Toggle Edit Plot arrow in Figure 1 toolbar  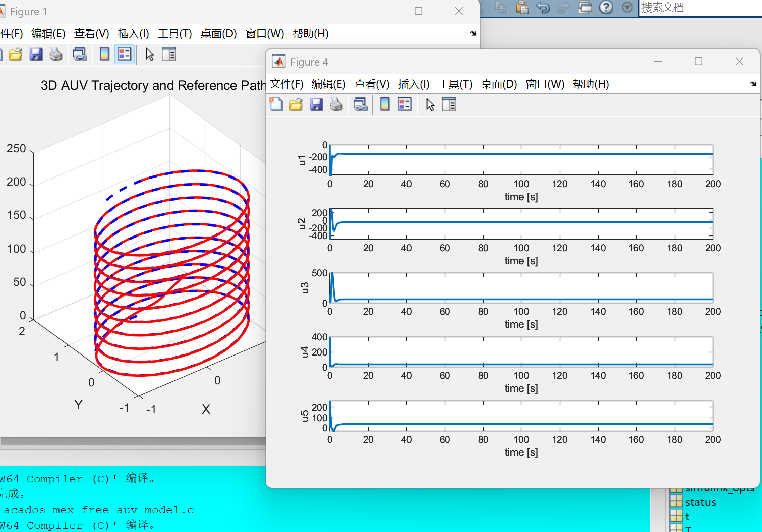coord(149,54)
